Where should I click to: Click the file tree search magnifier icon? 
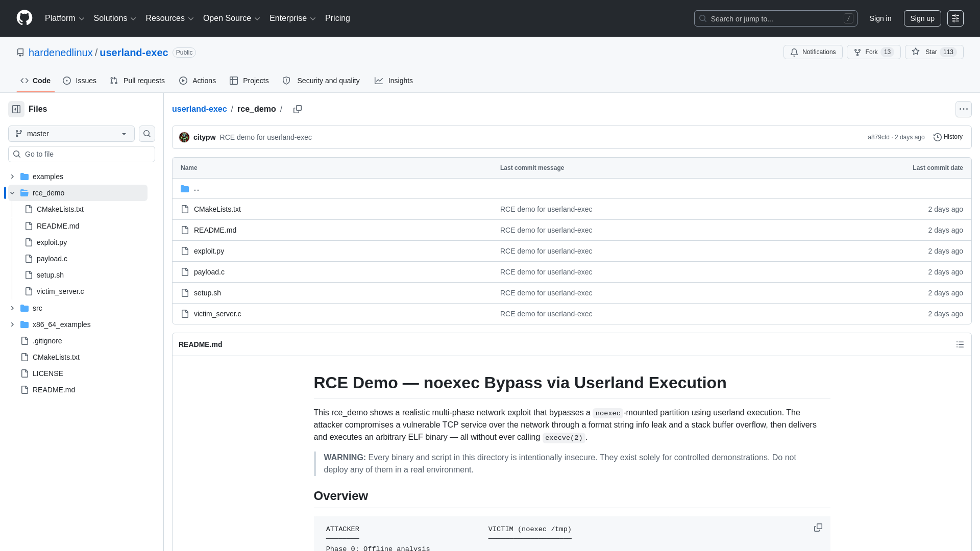point(146,133)
